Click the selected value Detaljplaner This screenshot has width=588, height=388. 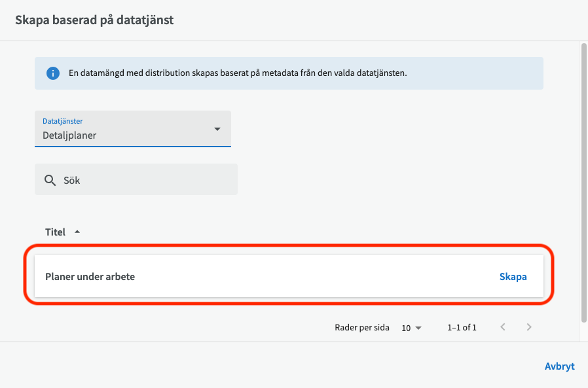pyautogui.click(x=70, y=135)
